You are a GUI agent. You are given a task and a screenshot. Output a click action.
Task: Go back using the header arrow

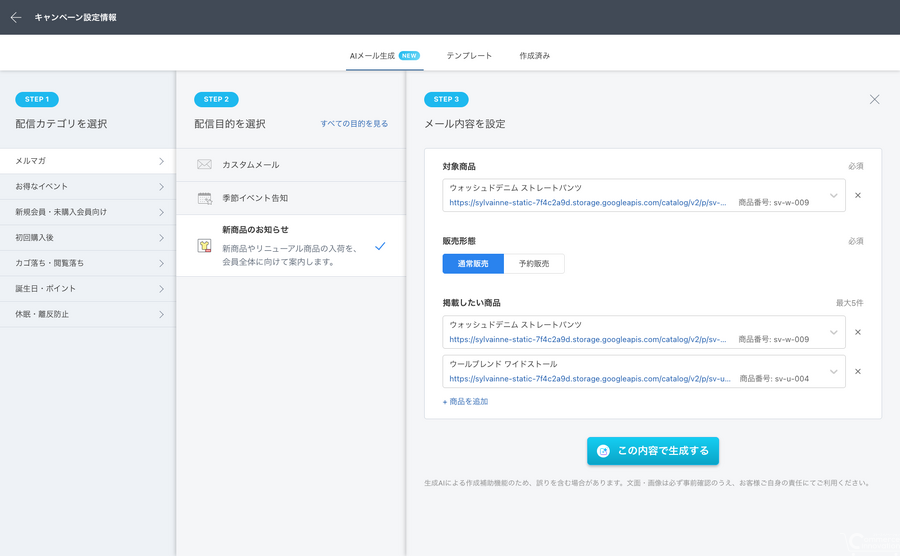15,17
